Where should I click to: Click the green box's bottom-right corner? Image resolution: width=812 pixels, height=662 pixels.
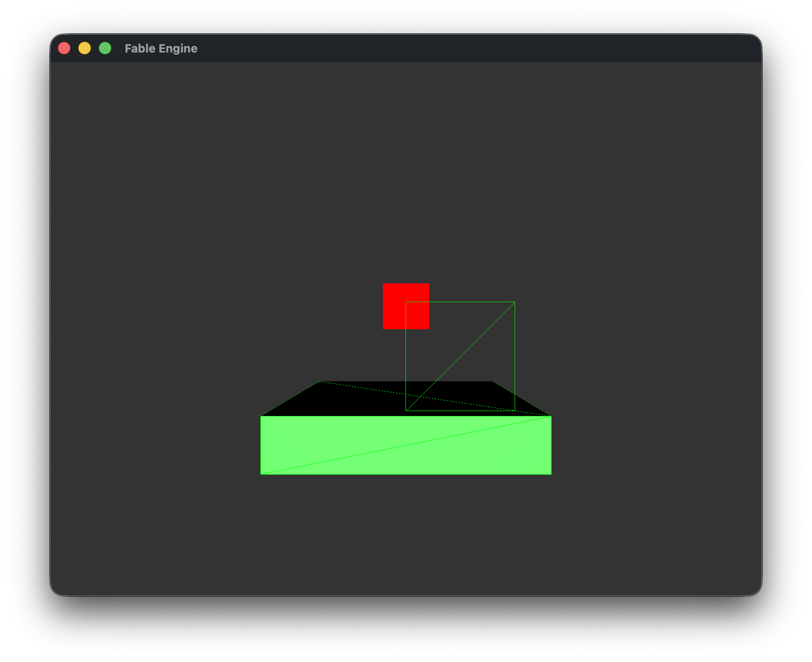click(x=551, y=474)
